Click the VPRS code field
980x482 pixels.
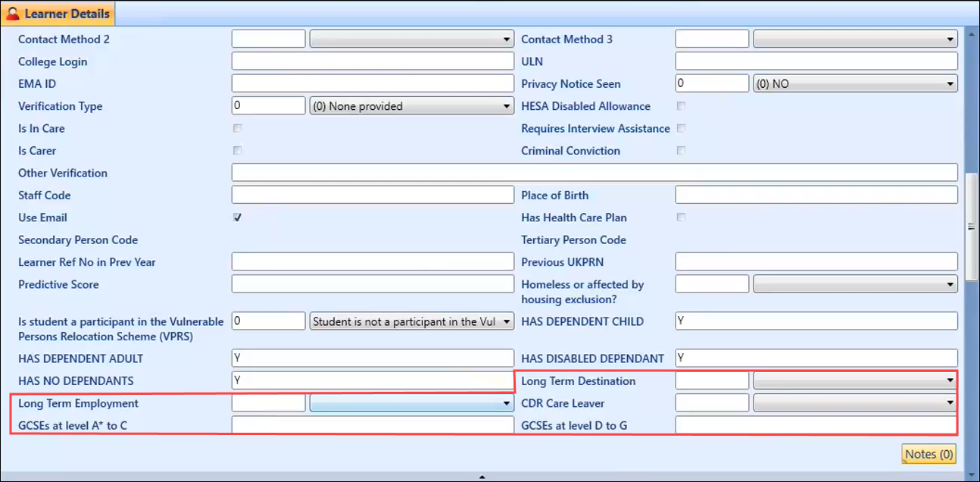coord(269,321)
